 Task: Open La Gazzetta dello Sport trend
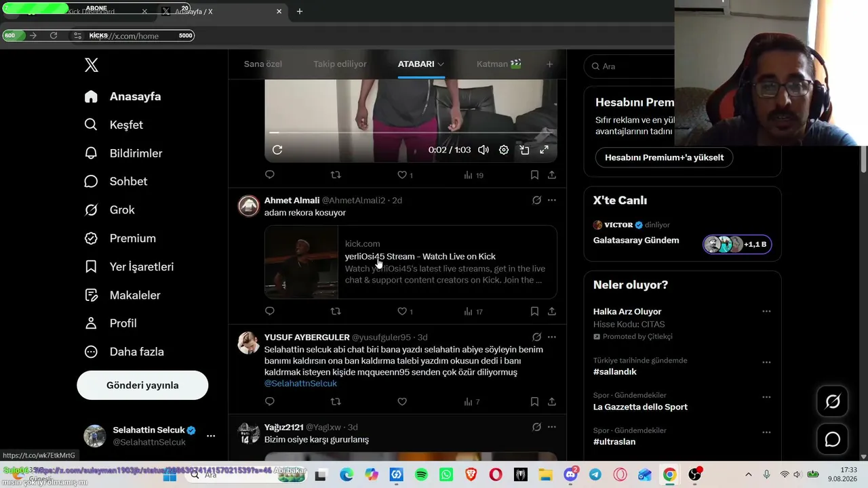(640, 407)
